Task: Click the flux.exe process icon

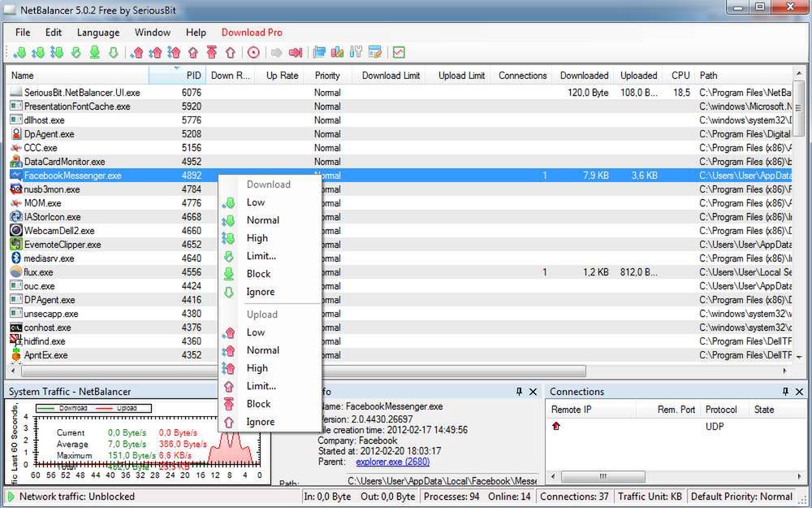Action: click(x=16, y=272)
